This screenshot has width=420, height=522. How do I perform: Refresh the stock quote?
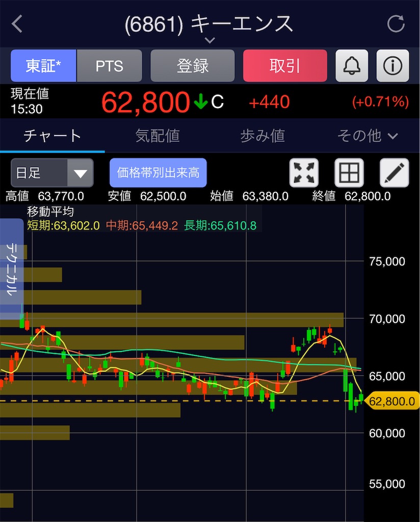tap(396, 23)
